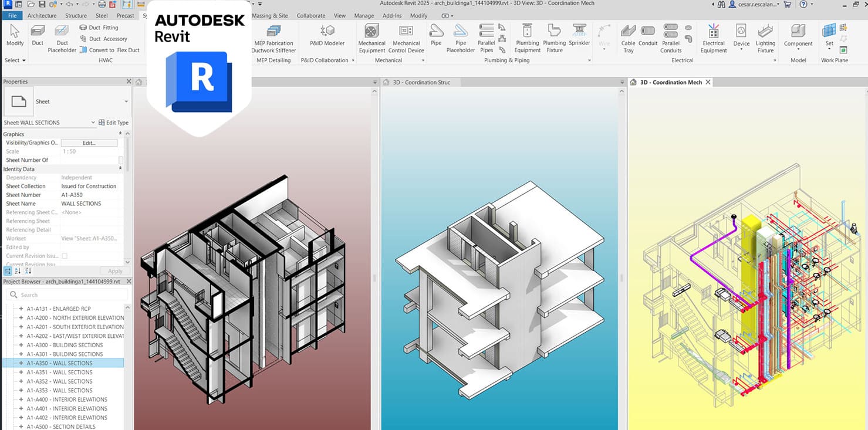Switch to the Architecture ribbon tab

pos(42,15)
